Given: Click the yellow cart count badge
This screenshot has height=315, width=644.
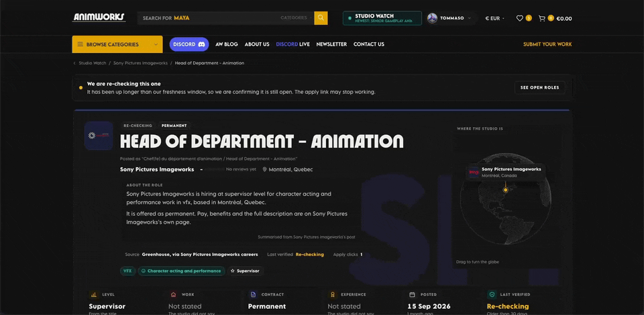Looking at the screenshot, I should click(x=551, y=18).
